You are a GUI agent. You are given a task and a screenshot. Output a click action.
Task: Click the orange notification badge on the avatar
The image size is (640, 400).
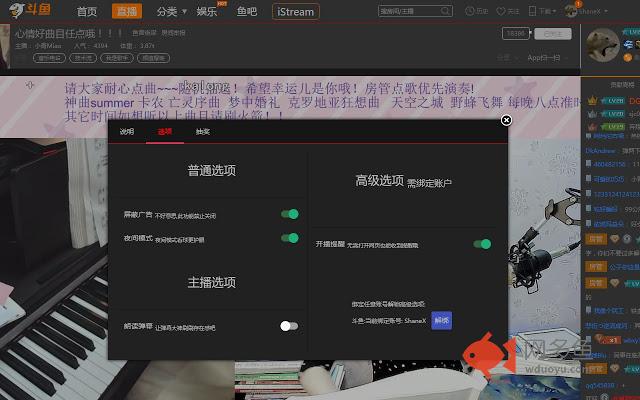coord(578,4)
